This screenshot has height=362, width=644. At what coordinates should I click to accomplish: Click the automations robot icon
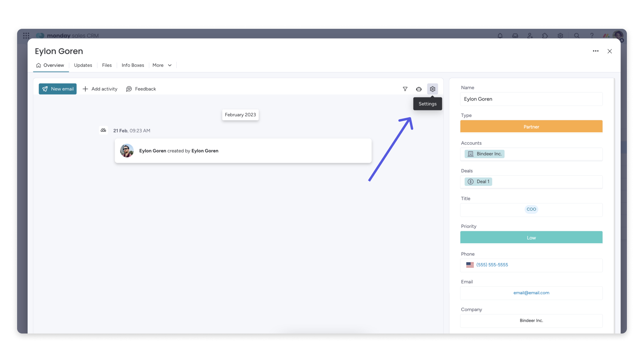coord(419,89)
